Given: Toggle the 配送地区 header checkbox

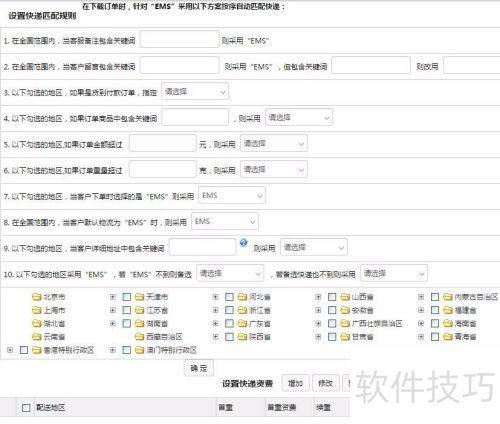Looking at the screenshot, I should [26, 408].
